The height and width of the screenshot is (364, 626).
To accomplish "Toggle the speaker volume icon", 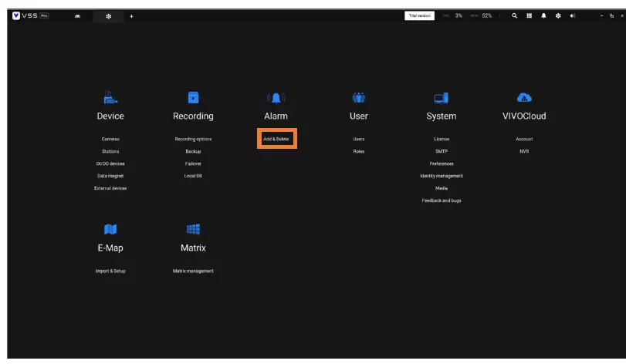I will 573,15.
